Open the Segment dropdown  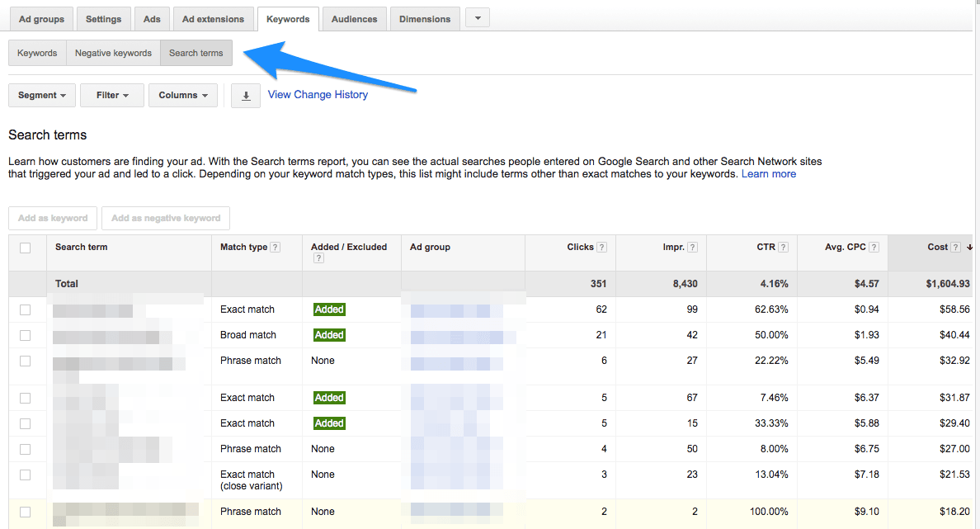(42, 96)
